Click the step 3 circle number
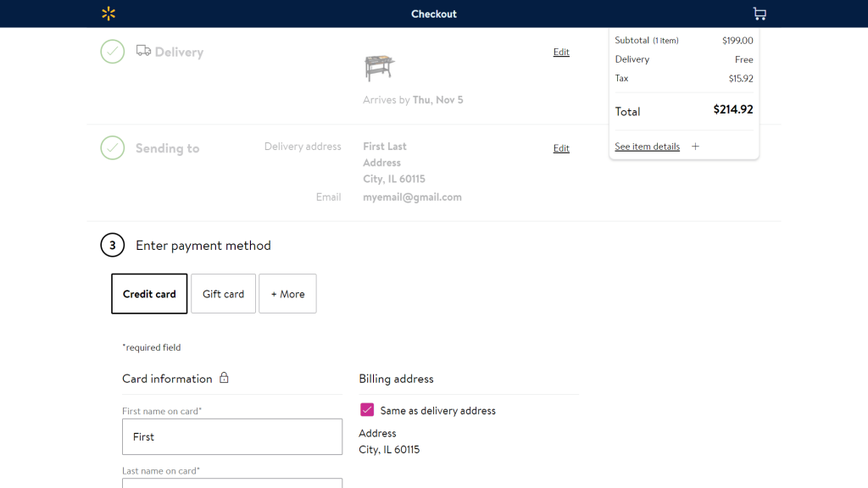The width and height of the screenshot is (868, 488). [113, 245]
